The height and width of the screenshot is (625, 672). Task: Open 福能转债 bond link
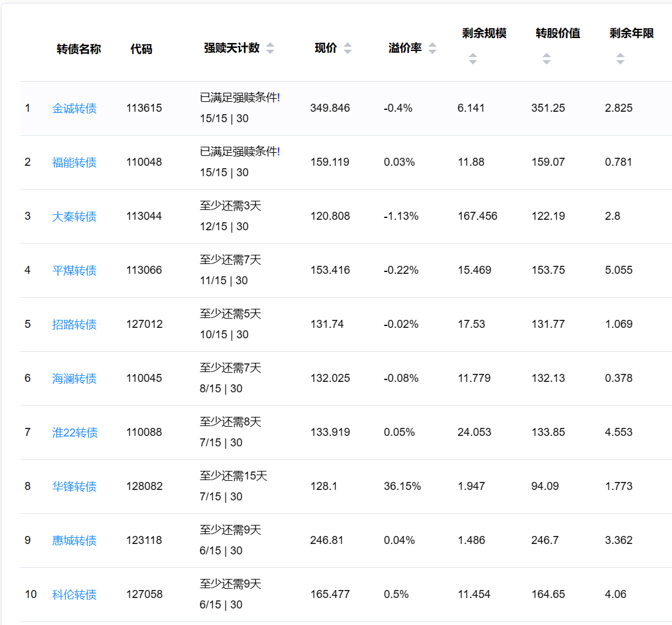point(74,163)
